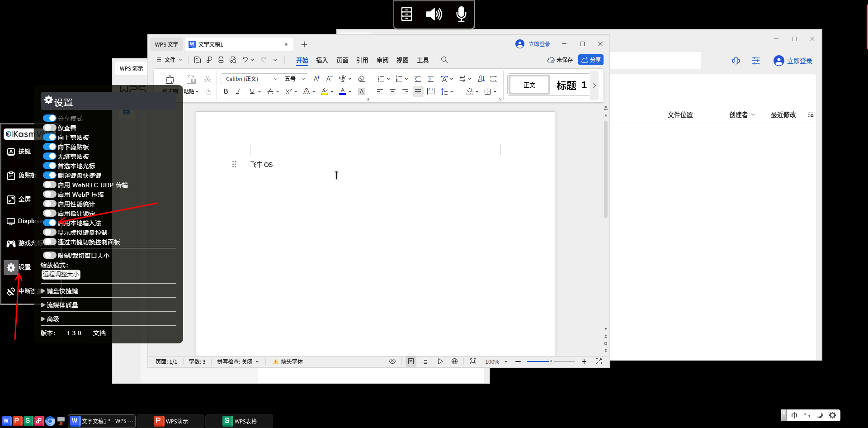The height and width of the screenshot is (428, 868).
Task: Apply the 标题 1 heading style
Action: pyautogui.click(x=571, y=85)
